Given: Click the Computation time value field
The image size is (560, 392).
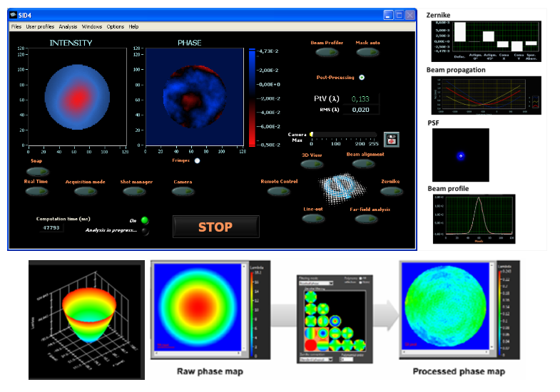Looking at the screenshot, I should coord(51,228).
